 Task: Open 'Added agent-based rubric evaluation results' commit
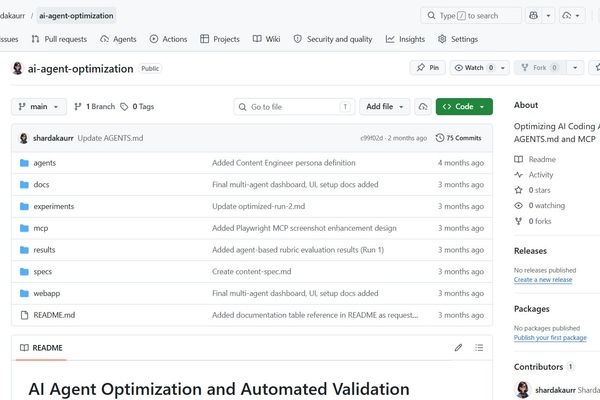(x=298, y=250)
